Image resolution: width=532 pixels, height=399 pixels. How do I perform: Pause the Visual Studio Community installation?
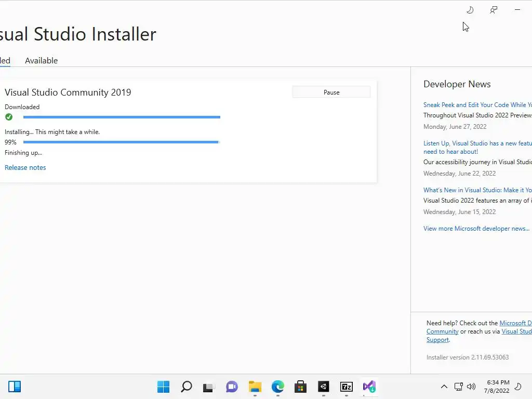[x=331, y=92]
